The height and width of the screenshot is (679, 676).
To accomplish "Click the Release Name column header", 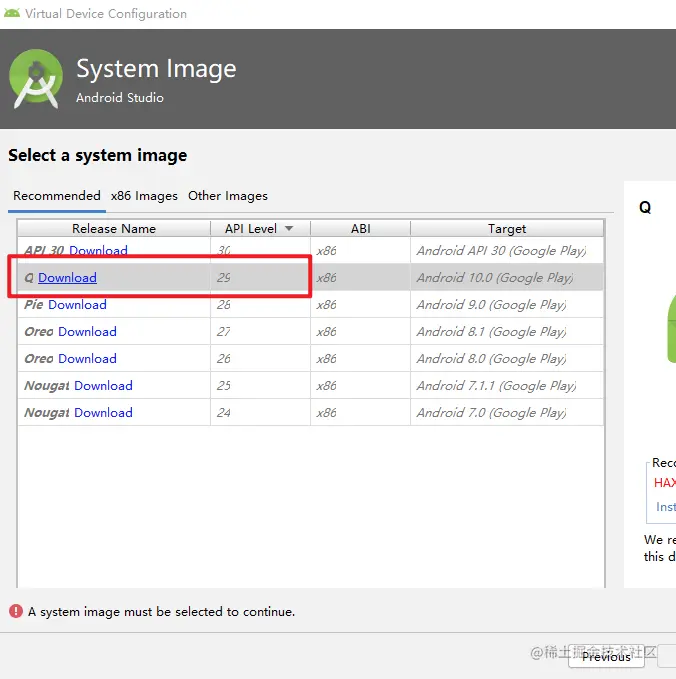I will (x=114, y=228).
